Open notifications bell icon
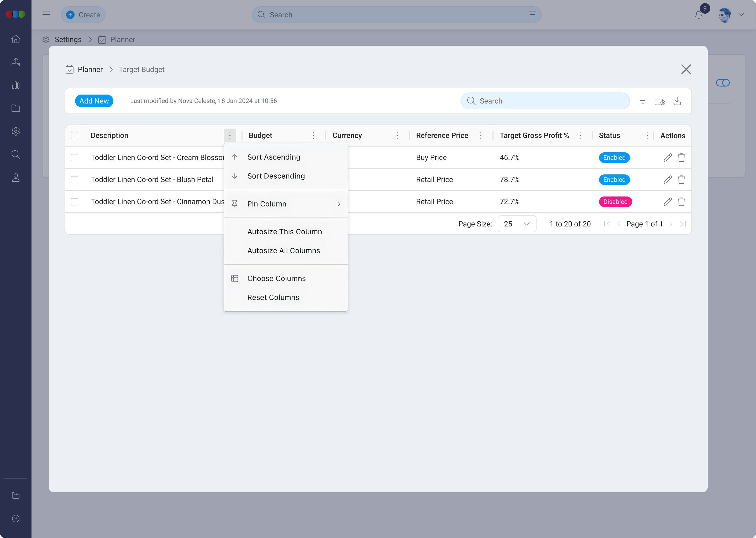756x538 pixels. pos(699,15)
